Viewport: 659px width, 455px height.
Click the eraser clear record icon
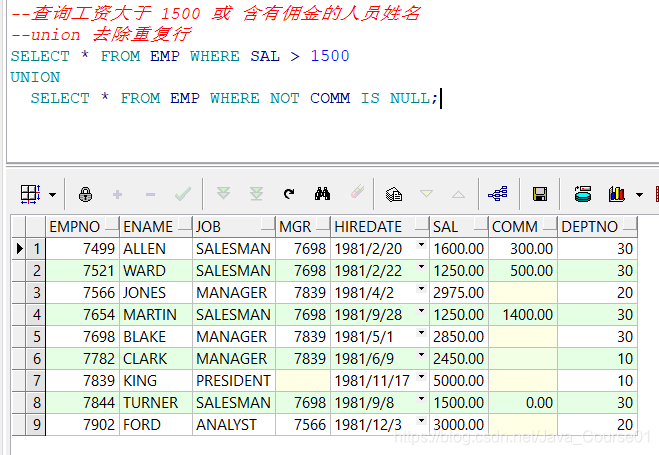tap(357, 192)
